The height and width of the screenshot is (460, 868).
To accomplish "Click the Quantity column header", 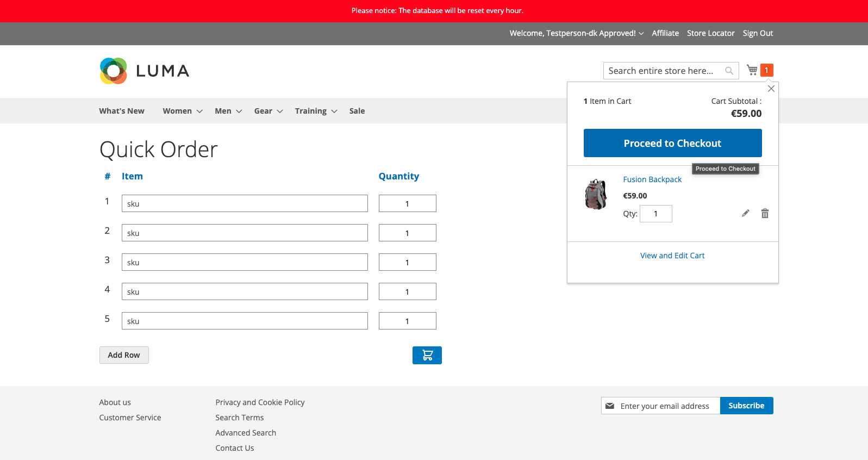I will [399, 176].
